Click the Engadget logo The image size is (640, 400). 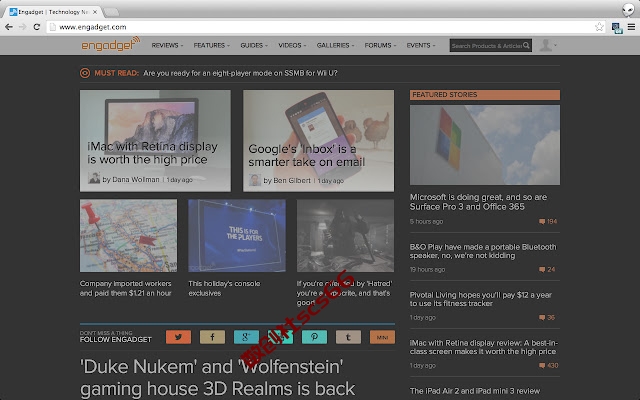coord(111,44)
